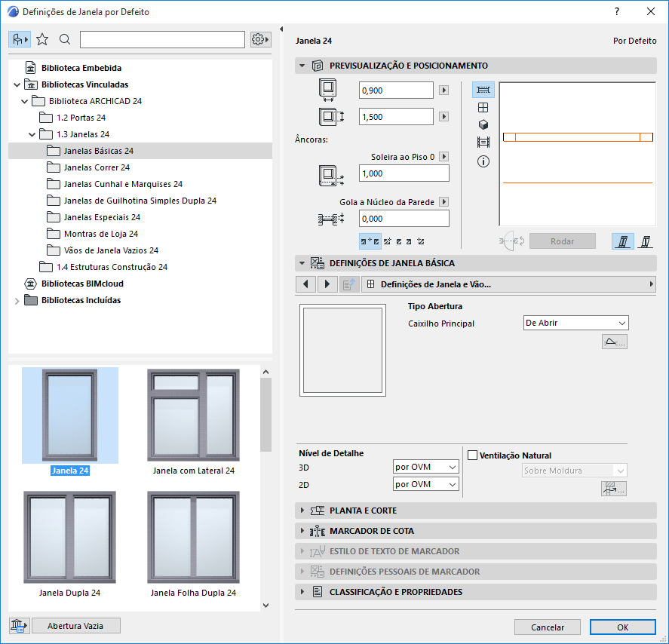
Task: Open the Caixilho Principal dropdown
Action: [575, 322]
